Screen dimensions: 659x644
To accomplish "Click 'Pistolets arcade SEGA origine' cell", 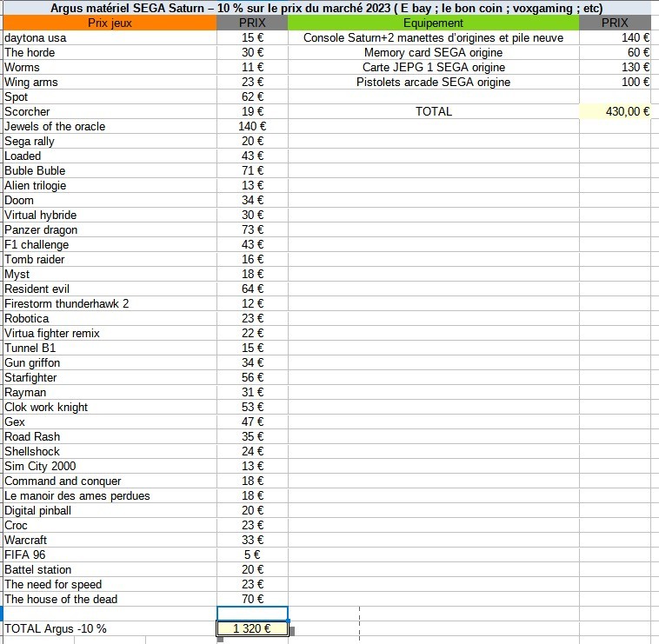I will (433, 82).
